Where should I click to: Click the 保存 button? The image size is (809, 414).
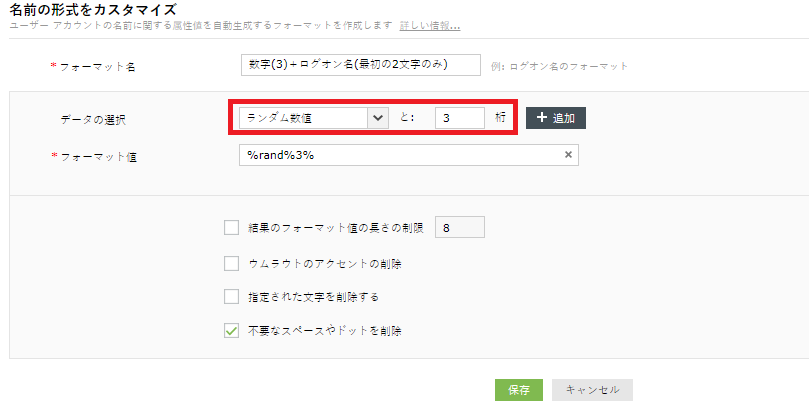coord(518,390)
